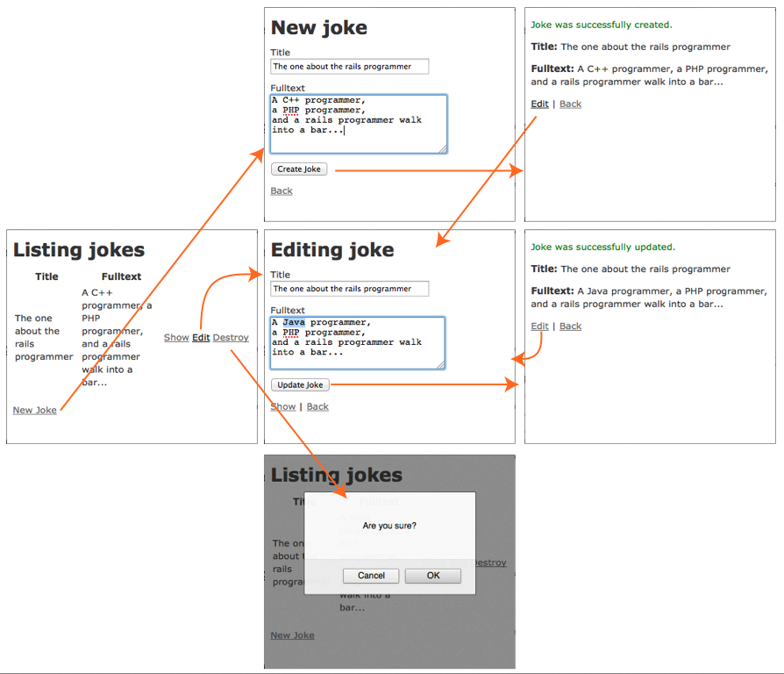Click the 'New joke' heading

pos(319,27)
